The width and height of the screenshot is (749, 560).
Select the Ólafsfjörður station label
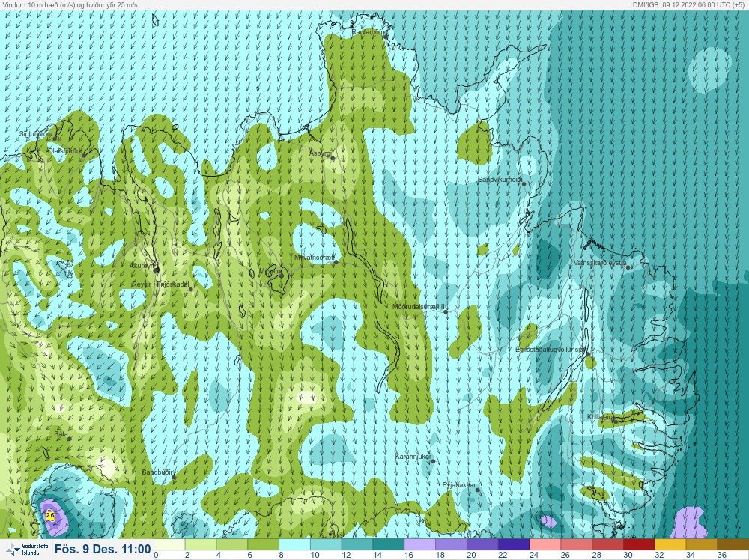pyautogui.click(x=65, y=151)
